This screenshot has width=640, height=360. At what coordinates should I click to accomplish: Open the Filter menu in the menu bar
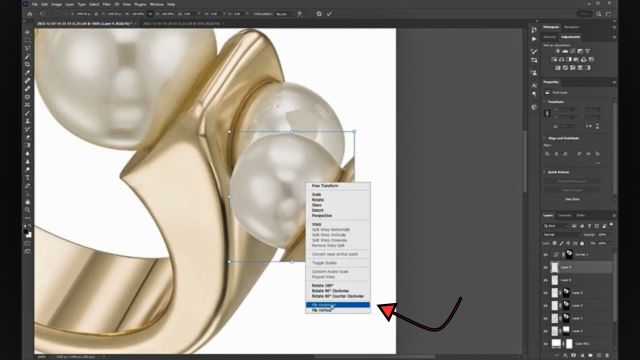pyautogui.click(x=107, y=4)
